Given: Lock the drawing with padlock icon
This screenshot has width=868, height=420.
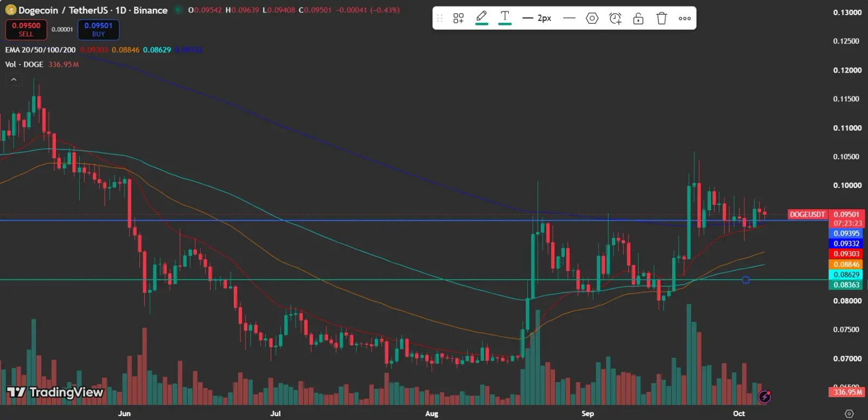Looking at the screenshot, I should tap(639, 18).
